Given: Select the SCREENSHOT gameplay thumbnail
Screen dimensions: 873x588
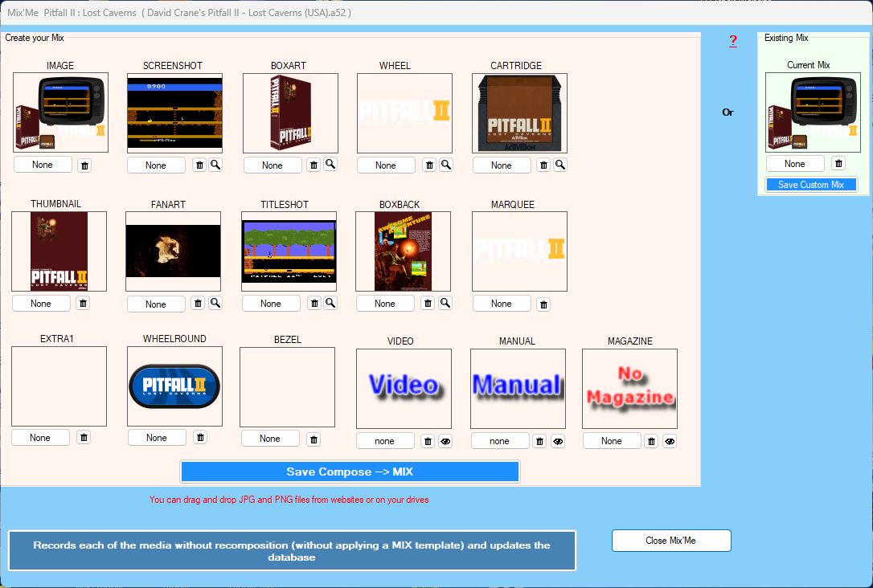Looking at the screenshot, I should (x=174, y=113).
